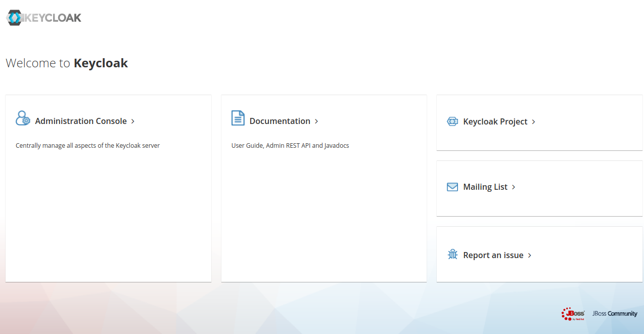
Task: Select the Documentation document icon
Action: coord(238,117)
